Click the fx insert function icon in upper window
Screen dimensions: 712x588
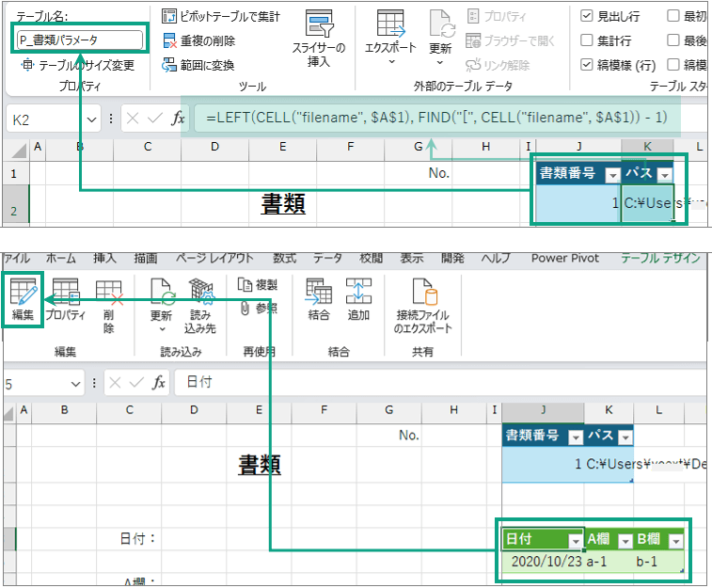tap(178, 119)
